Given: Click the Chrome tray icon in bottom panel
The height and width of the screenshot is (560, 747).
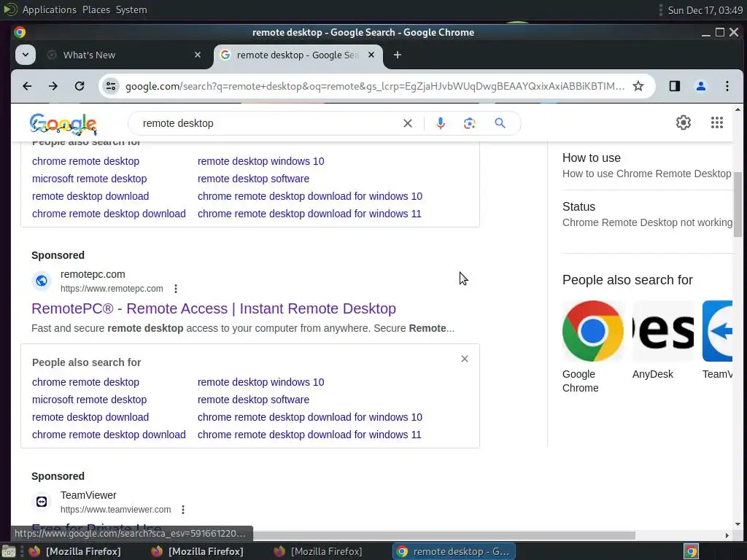Looking at the screenshot, I should [692, 551].
